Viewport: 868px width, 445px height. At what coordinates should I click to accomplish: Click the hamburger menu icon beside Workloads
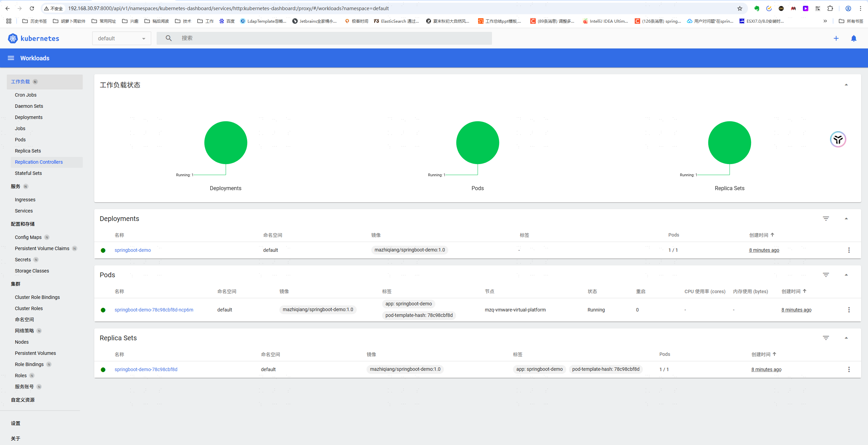click(11, 58)
